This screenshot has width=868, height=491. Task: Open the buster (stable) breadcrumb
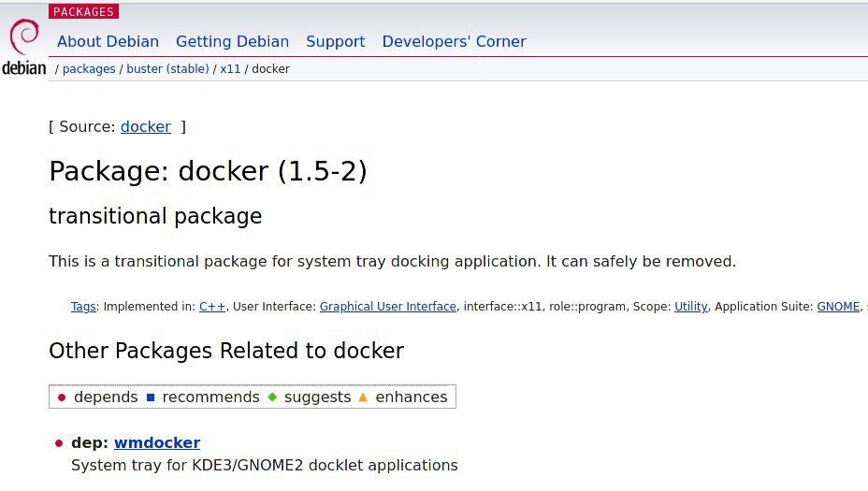coord(167,69)
